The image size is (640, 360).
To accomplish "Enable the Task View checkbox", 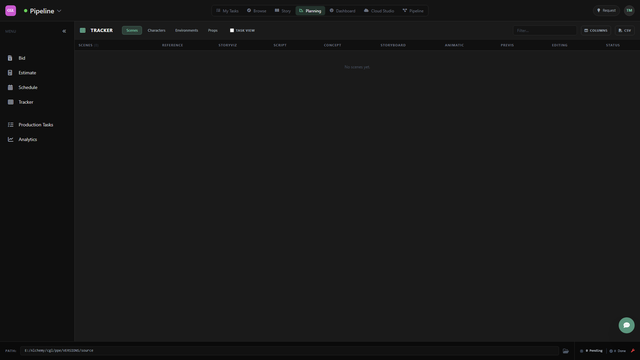I will click(x=232, y=30).
